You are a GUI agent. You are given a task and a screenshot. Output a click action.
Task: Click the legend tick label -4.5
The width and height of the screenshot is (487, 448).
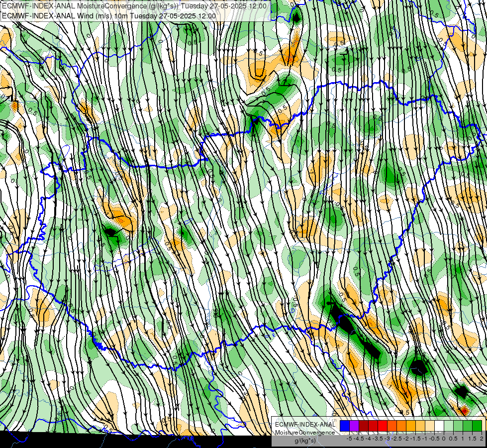point(359,439)
